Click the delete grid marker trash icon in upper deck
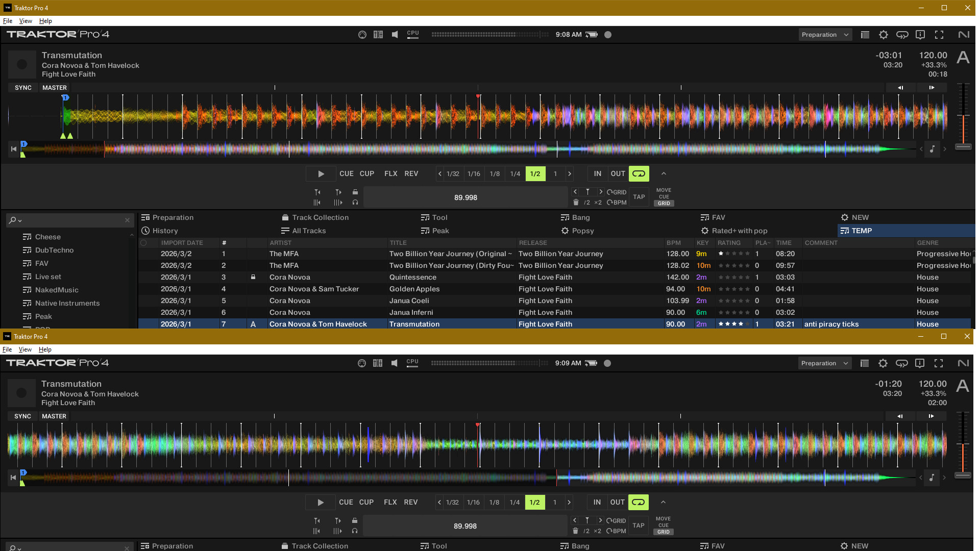 point(576,203)
